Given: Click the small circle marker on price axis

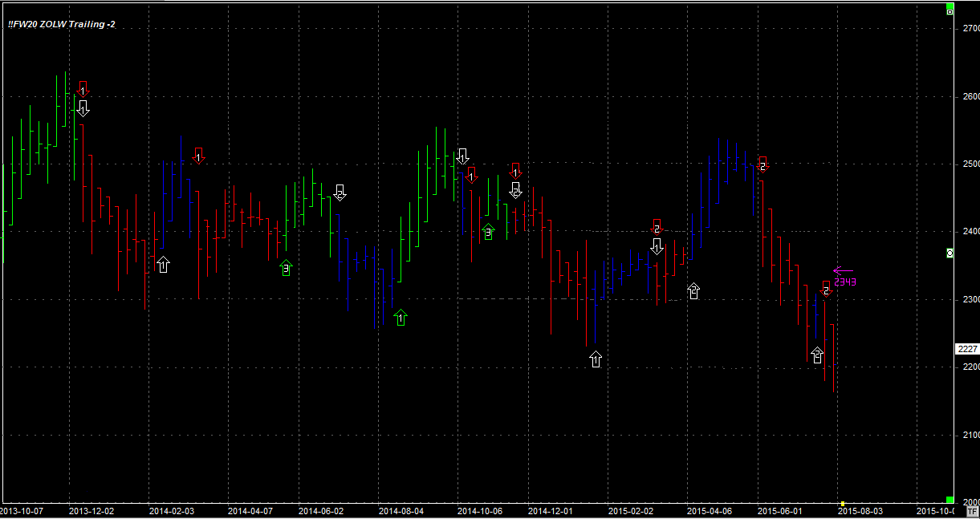Looking at the screenshot, I should [x=950, y=253].
